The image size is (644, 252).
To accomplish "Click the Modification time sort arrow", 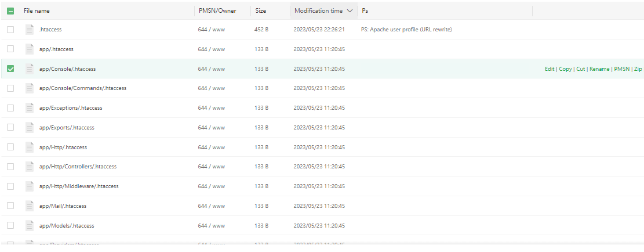I will 350,11.
